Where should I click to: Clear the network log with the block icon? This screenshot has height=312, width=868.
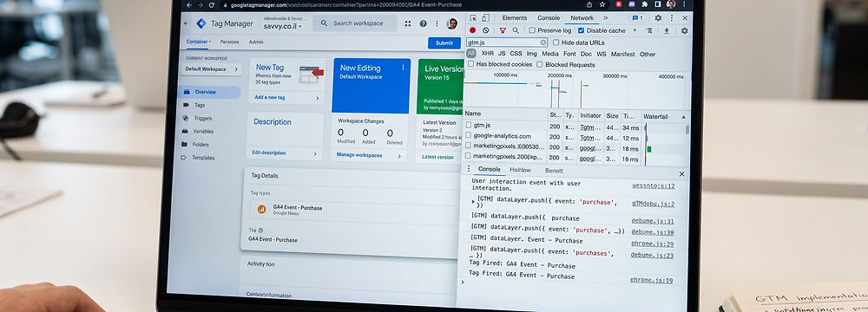tap(485, 30)
